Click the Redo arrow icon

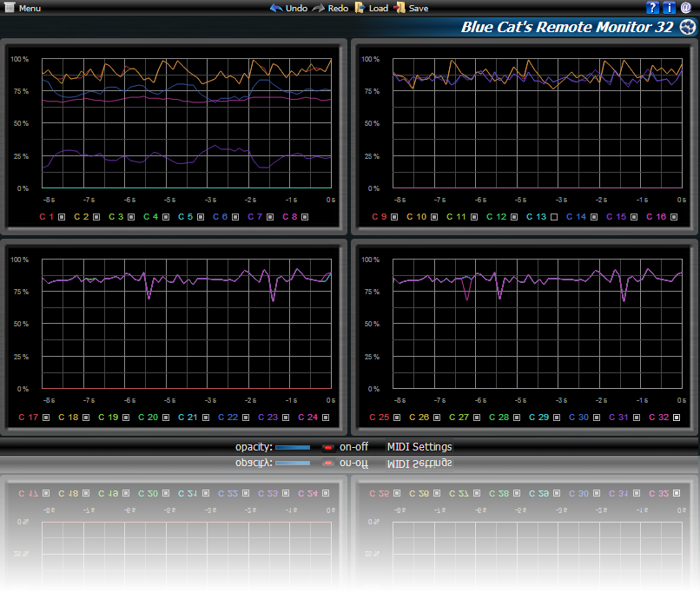(x=319, y=8)
